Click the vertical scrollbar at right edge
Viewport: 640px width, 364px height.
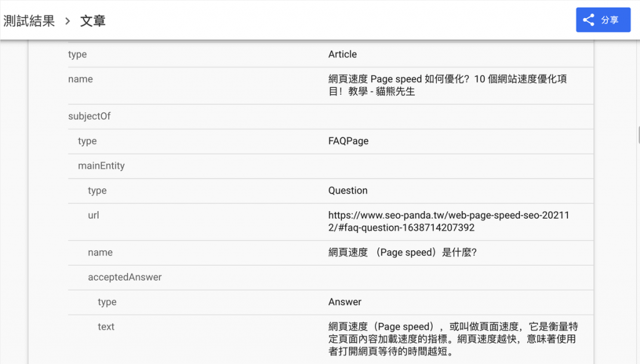pos(637,134)
